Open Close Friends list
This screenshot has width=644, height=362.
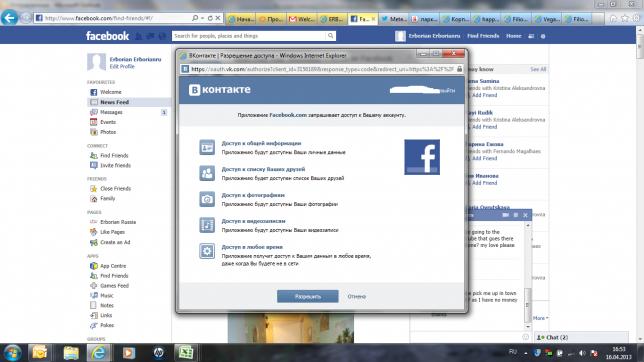(115, 189)
